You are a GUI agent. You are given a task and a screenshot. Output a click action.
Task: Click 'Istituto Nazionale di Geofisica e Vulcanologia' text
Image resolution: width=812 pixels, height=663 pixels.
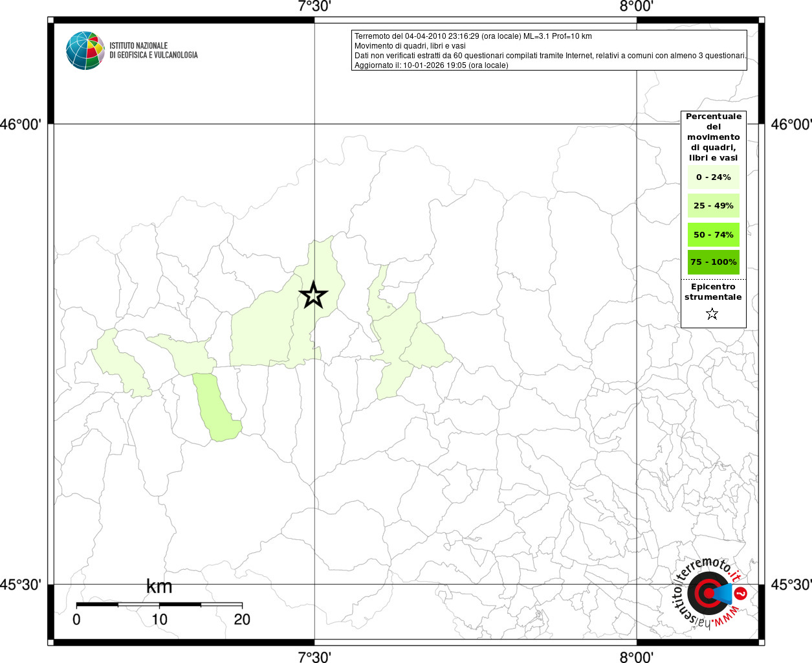tap(153, 51)
